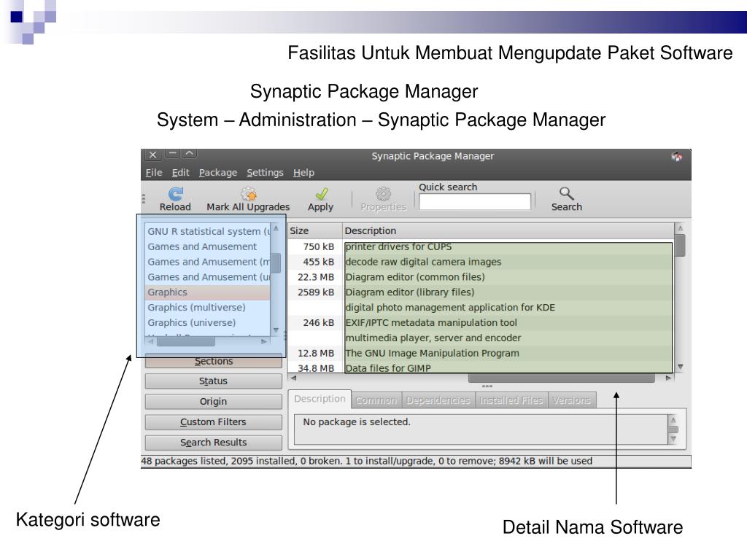Focus the Quick search input field
This screenshot has height=560, width=747.
pos(474,201)
